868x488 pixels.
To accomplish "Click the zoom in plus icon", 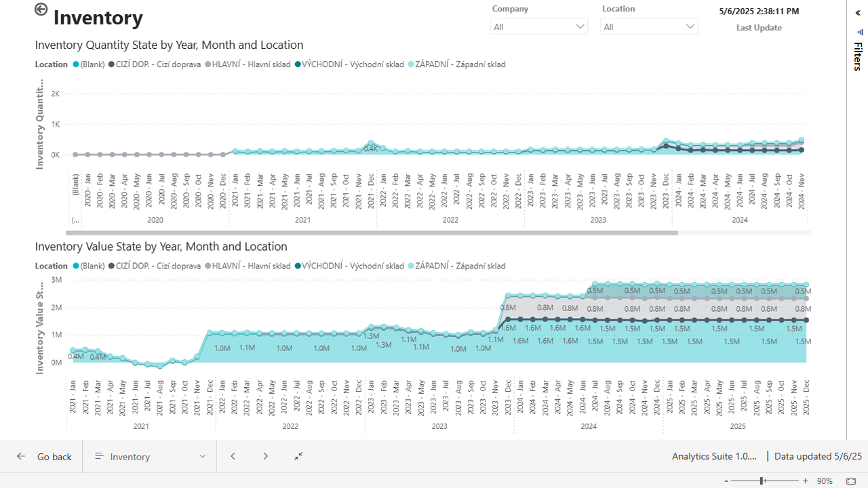I will (805, 481).
